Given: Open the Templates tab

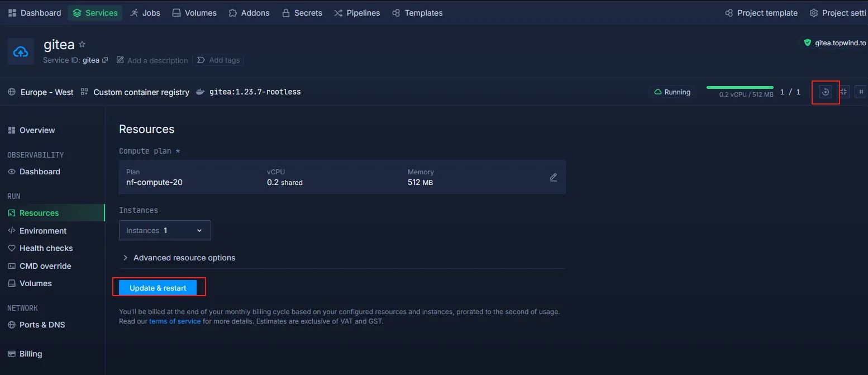Looking at the screenshot, I should click(417, 13).
